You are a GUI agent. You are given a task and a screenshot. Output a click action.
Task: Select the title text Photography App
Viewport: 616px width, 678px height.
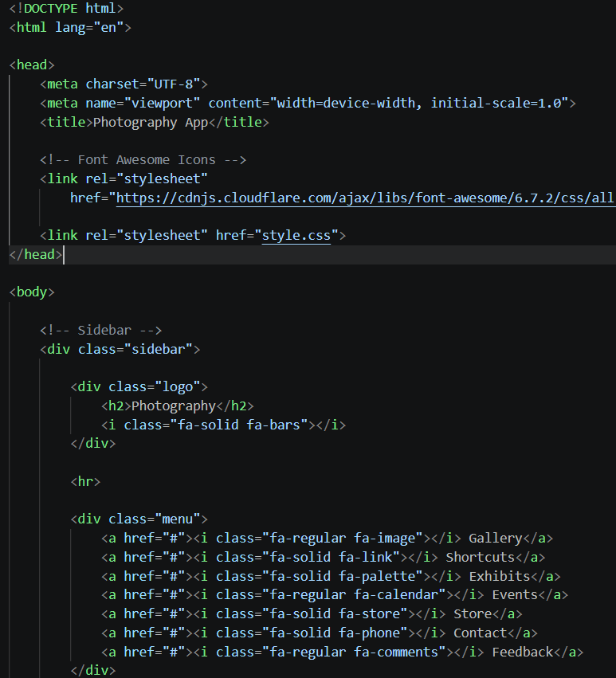[151, 123]
